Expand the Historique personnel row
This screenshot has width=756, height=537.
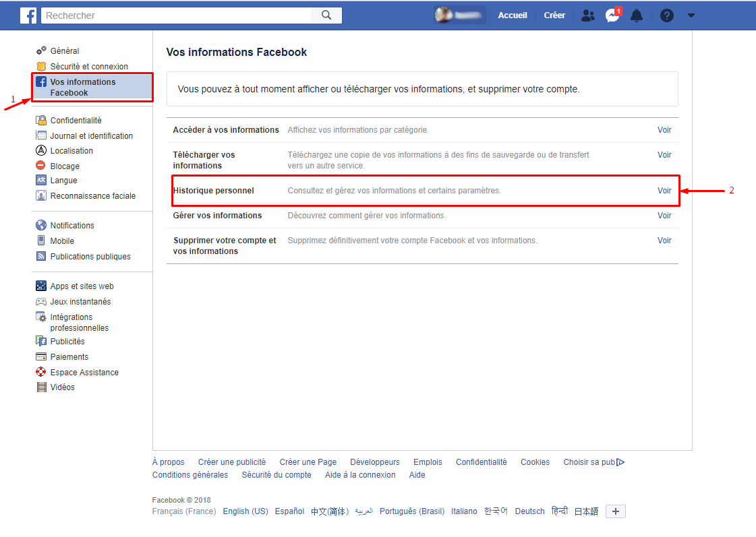click(x=422, y=191)
